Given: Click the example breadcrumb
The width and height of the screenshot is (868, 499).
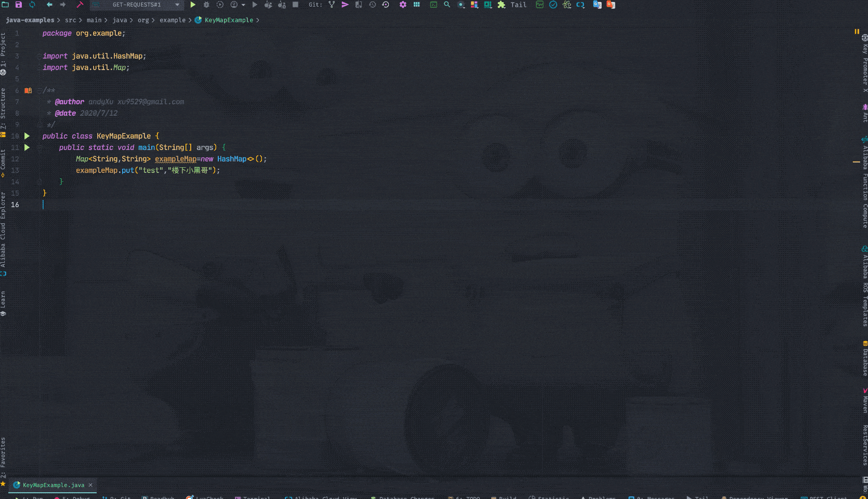Looking at the screenshot, I should (173, 20).
